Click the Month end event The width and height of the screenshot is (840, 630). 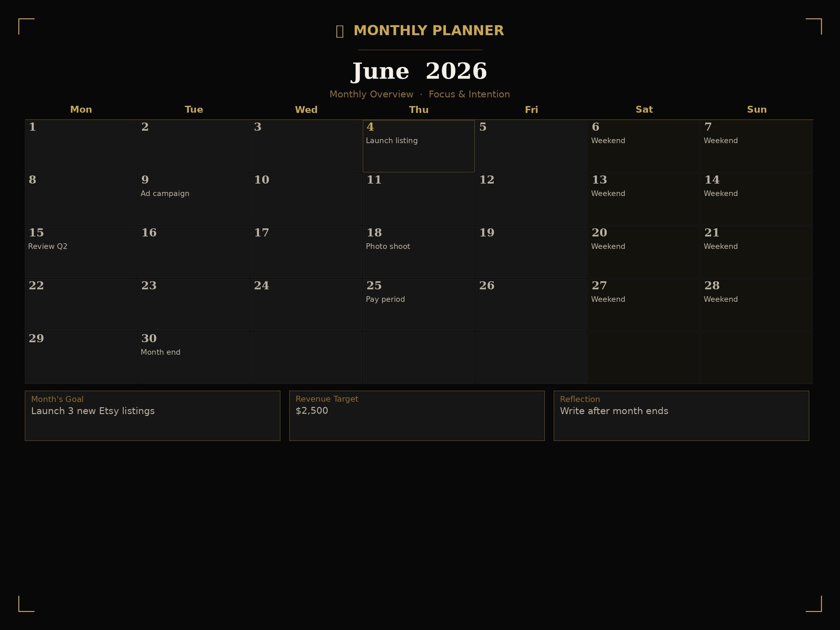click(x=160, y=352)
